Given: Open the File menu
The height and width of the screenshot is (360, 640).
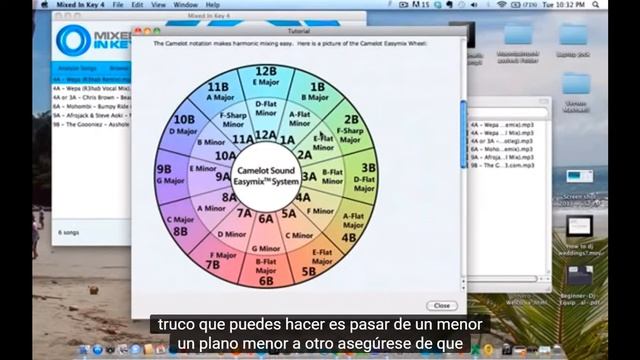Looking at the screenshot, I should 118,5.
